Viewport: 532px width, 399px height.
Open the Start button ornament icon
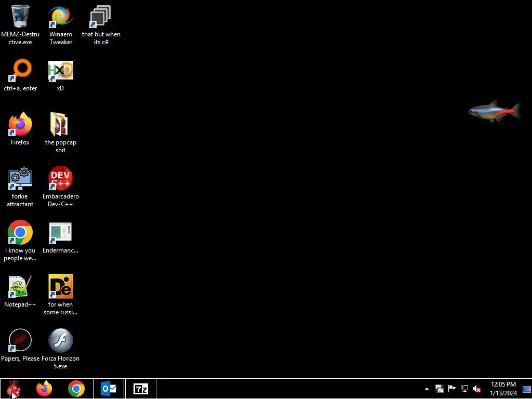(x=14, y=389)
